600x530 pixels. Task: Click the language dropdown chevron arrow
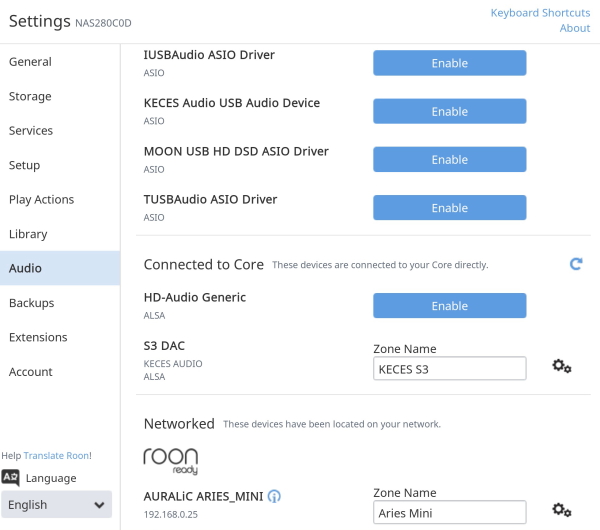(x=99, y=505)
